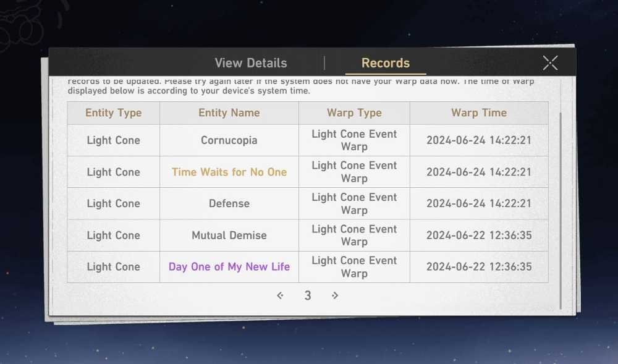This screenshot has width=618, height=364.
Task: Go to the next records page
Action: [334, 295]
